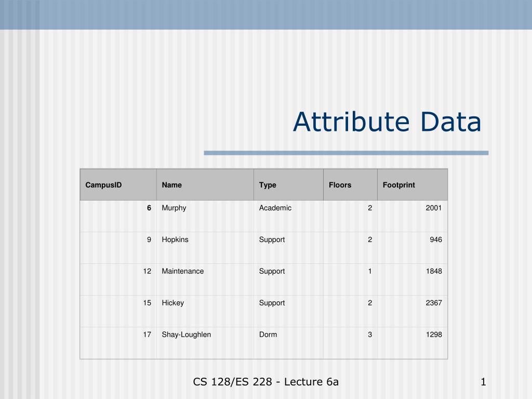
Task: Click the Floors column header
Action: [339, 184]
